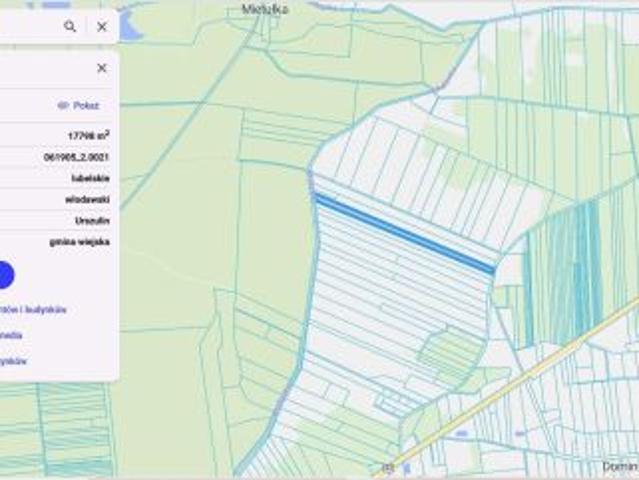Screen dimensions: 639x480
Task: Select the parcel area value 17798 m²
Action: (x=88, y=135)
